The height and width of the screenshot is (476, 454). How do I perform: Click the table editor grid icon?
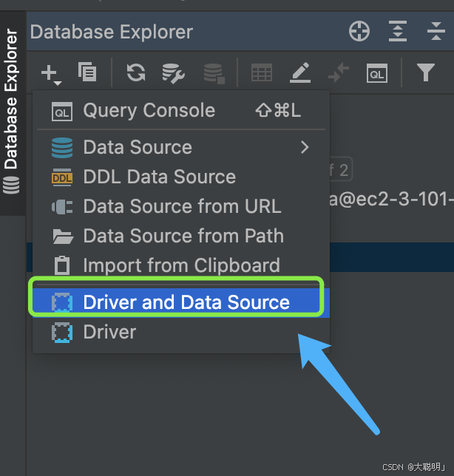click(262, 72)
